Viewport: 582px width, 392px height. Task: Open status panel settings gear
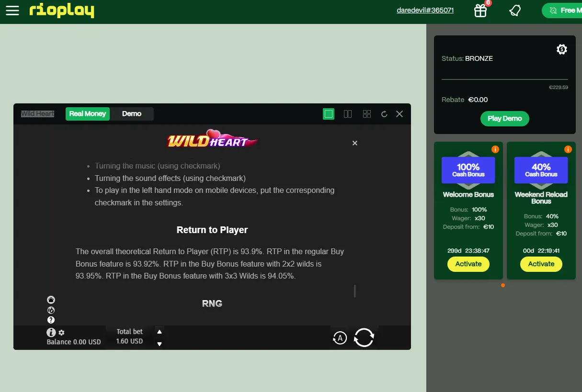[562, 49]
